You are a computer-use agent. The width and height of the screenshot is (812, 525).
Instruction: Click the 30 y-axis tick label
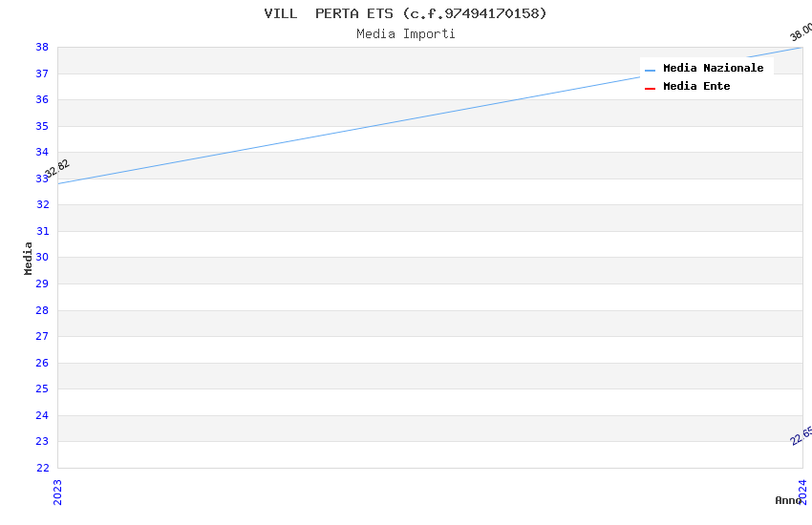pyautogui.click(x=42, y=258)
